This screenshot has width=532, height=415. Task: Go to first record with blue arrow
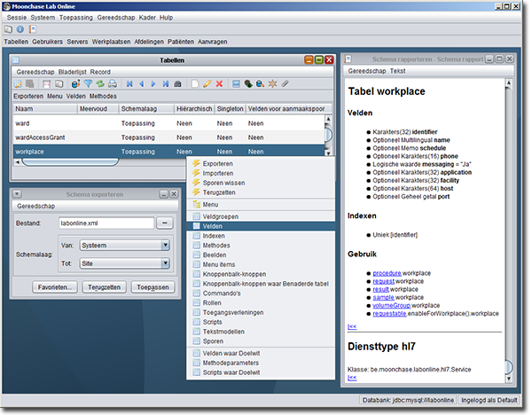(129, 84)
